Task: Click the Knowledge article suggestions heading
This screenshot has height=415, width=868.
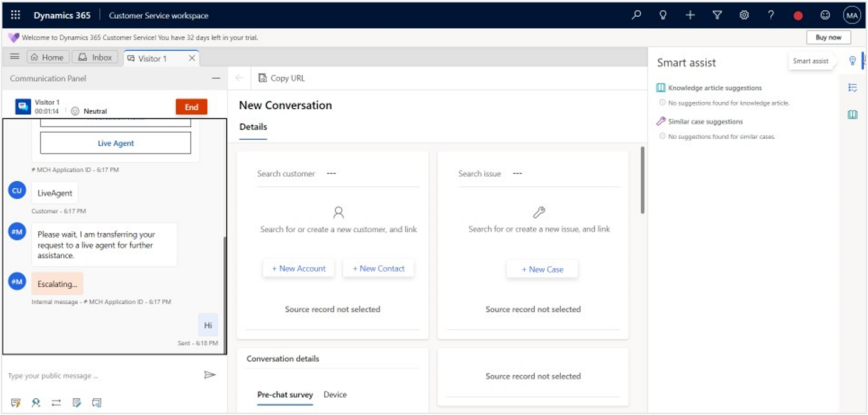Action: [x=715, y=88]
